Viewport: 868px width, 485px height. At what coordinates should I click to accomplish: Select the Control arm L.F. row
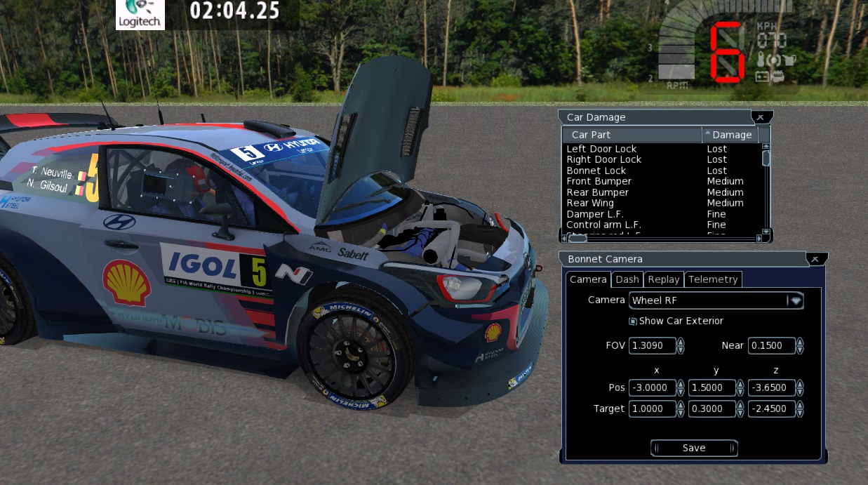pos(661,225)
